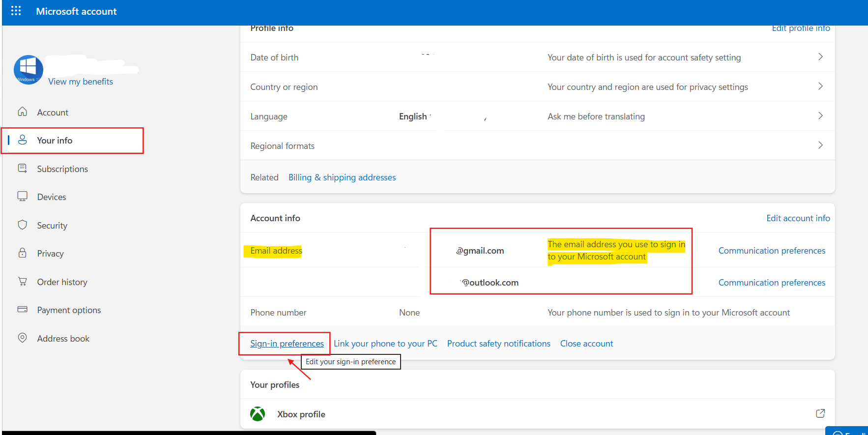
Task: Open Xbox profile external link icon
Action: (x=820, y=413)
